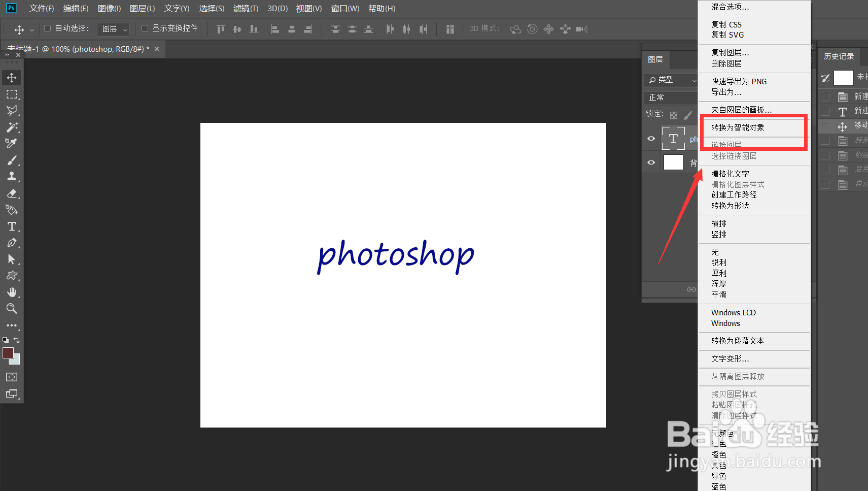This screenshot has width=868, height=491.
Task: Hide the background layer
Action: pos(651,162)
